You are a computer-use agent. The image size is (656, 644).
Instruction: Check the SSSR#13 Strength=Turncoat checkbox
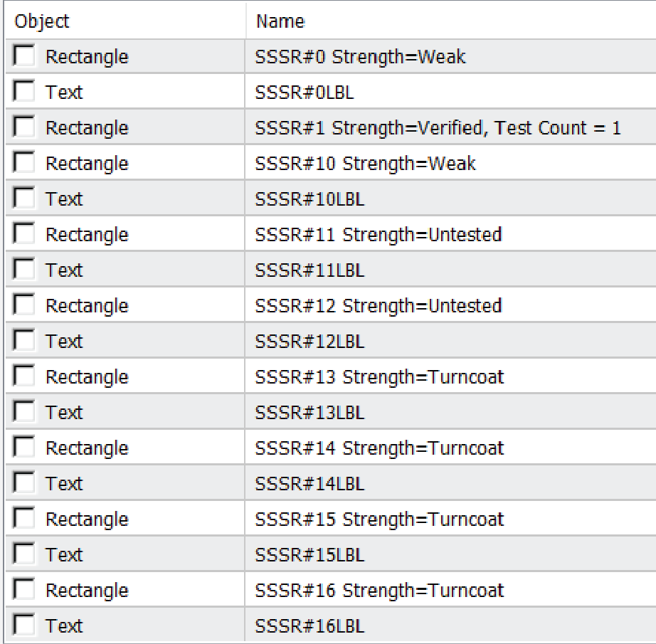click(24, 376)
